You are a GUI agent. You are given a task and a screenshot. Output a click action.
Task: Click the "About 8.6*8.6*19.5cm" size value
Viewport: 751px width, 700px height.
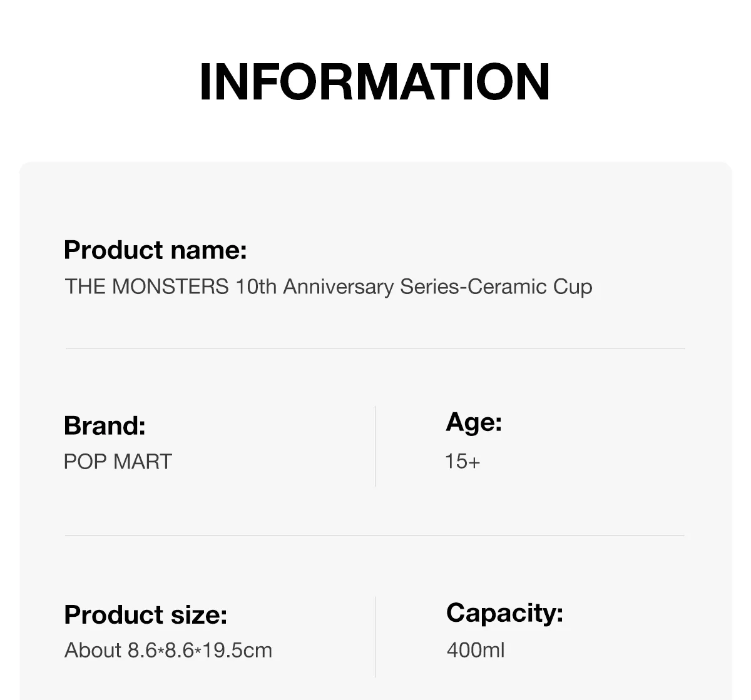[168, 650]
